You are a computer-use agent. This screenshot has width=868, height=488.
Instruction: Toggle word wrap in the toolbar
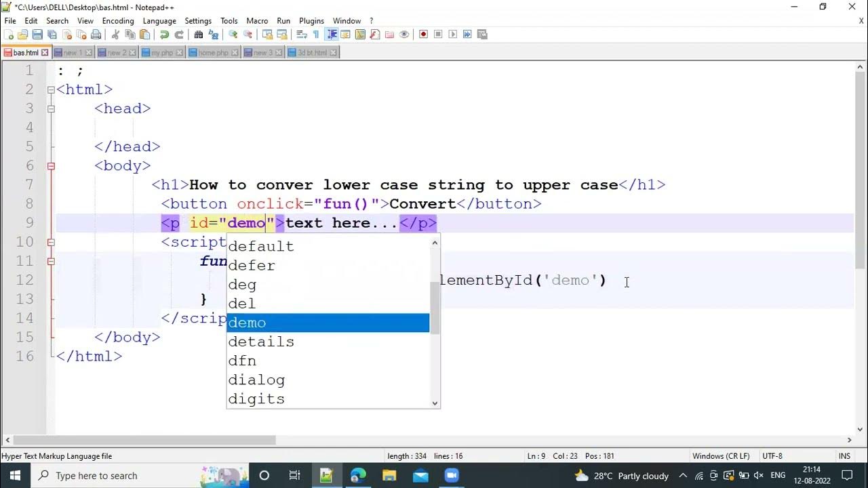click(301, 34)
